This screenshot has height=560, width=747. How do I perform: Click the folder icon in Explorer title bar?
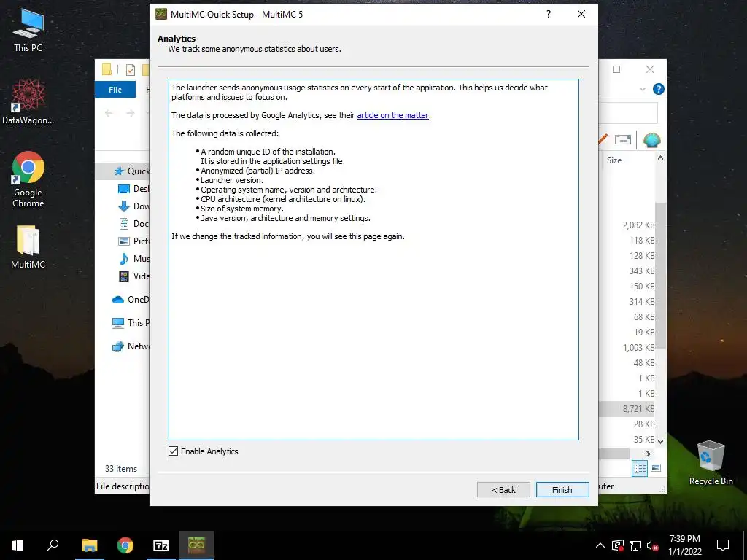pos(107,69)
